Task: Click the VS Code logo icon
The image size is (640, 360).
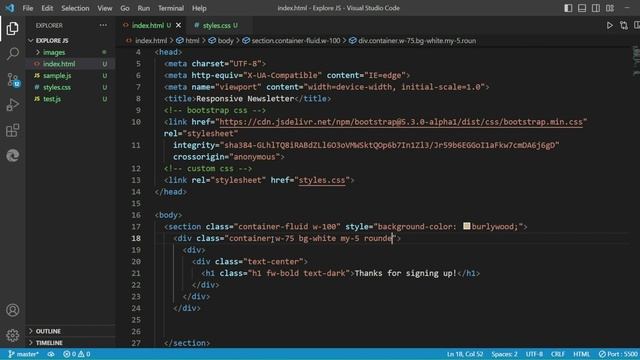Action: pyautogui.click(x=10, y=8)
